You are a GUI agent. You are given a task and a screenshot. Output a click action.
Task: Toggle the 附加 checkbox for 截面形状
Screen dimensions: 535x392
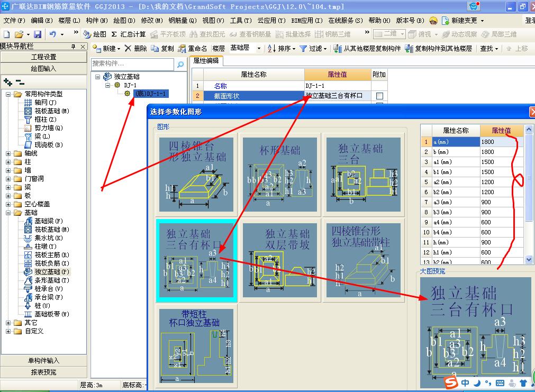pos(379,96)
